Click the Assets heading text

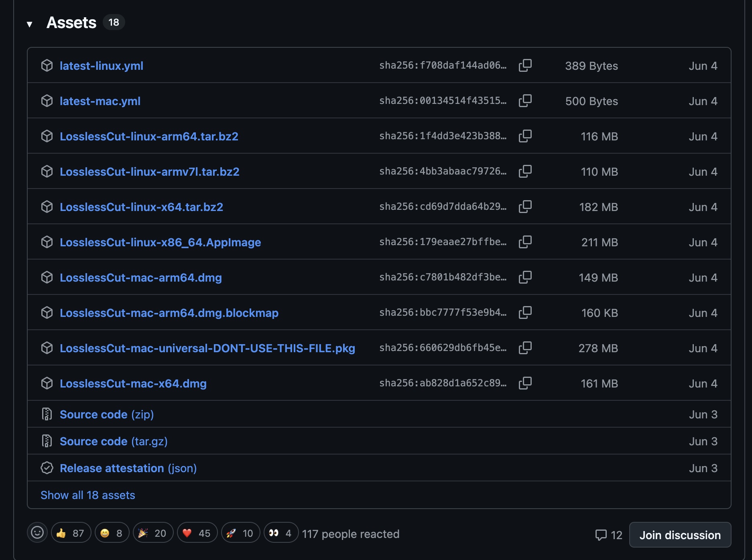71,22
